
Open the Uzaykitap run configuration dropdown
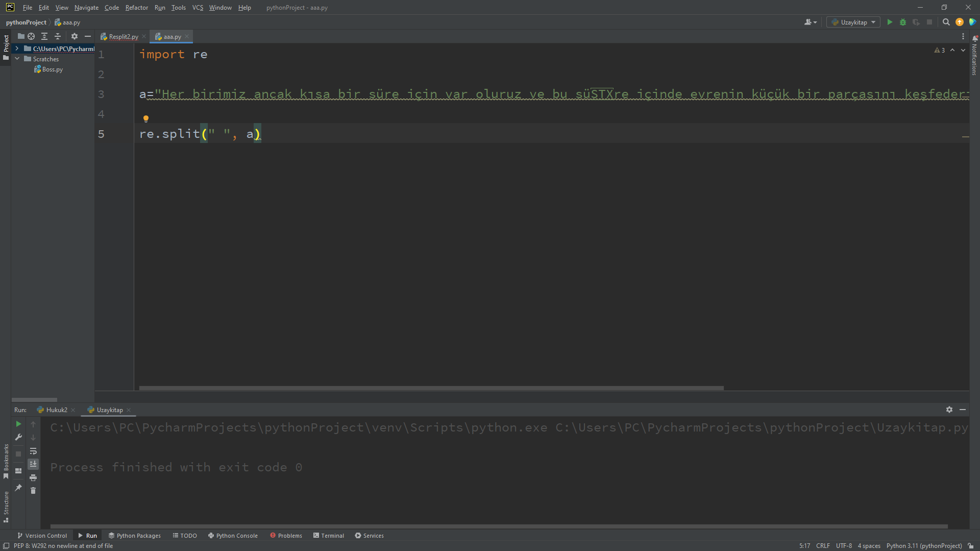[853, 22]
